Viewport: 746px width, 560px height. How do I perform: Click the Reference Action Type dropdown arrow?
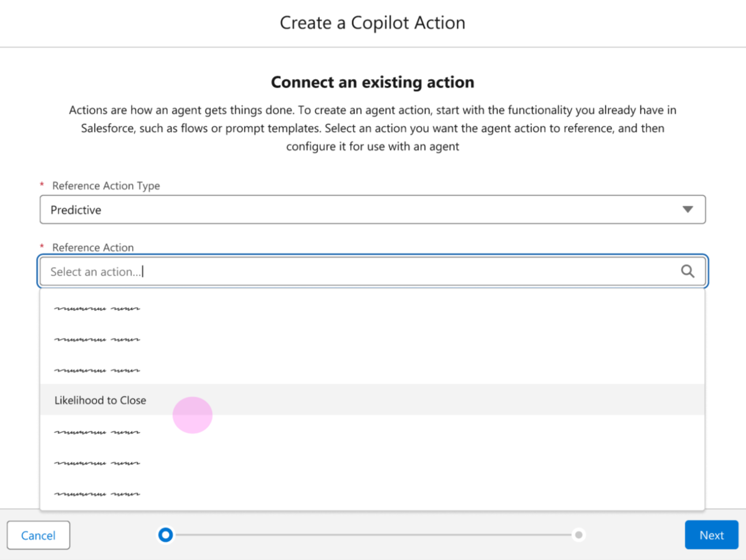(x=687, y=209)
